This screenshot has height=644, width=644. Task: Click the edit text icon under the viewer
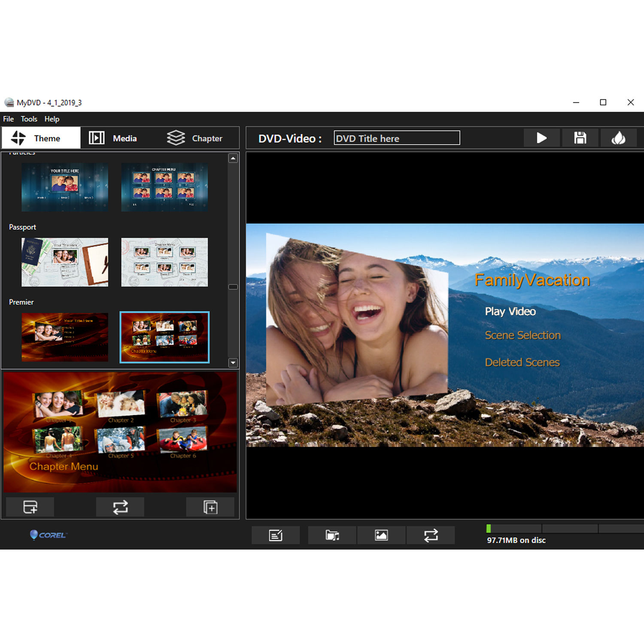click(x=276, y=535)
